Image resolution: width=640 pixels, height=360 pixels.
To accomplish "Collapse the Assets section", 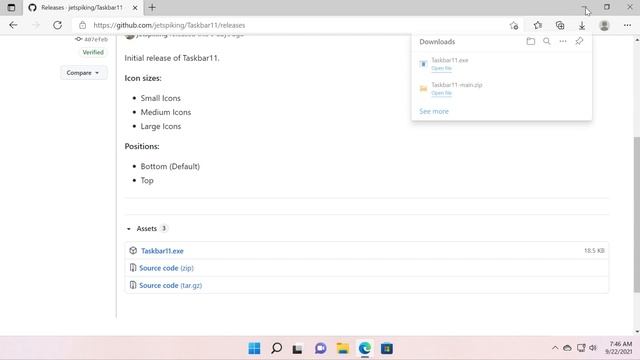I will point(129,229).
